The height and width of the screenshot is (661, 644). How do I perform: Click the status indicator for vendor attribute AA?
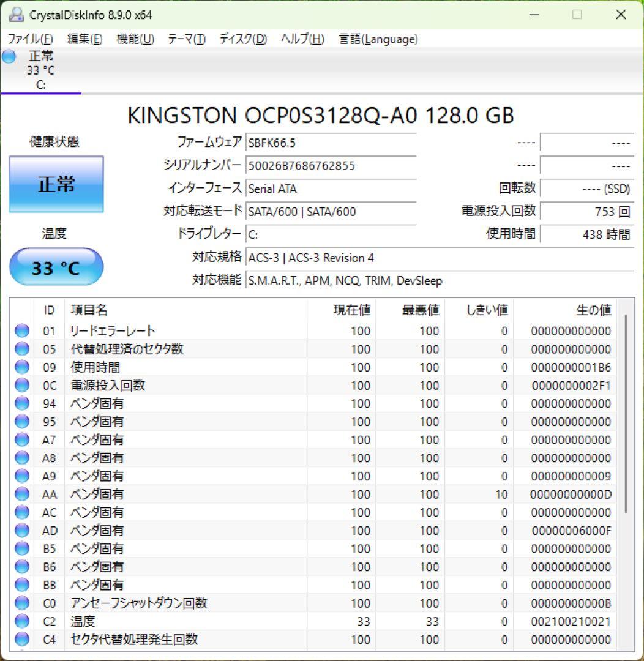[x=21, y=494]
